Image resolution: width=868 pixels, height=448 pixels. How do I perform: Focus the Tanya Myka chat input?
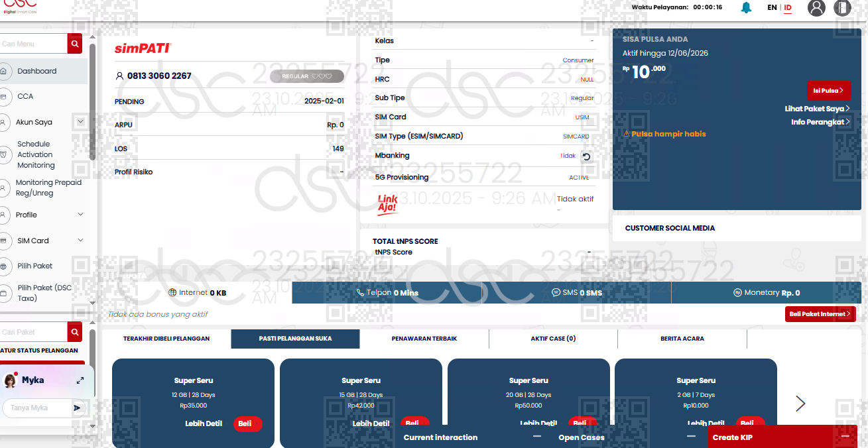click(x=38, y=408)
